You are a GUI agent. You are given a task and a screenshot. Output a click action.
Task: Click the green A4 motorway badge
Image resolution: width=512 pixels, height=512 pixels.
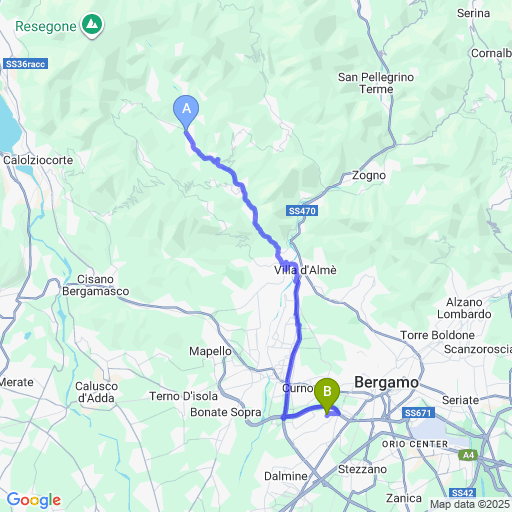tap(468, 455)
